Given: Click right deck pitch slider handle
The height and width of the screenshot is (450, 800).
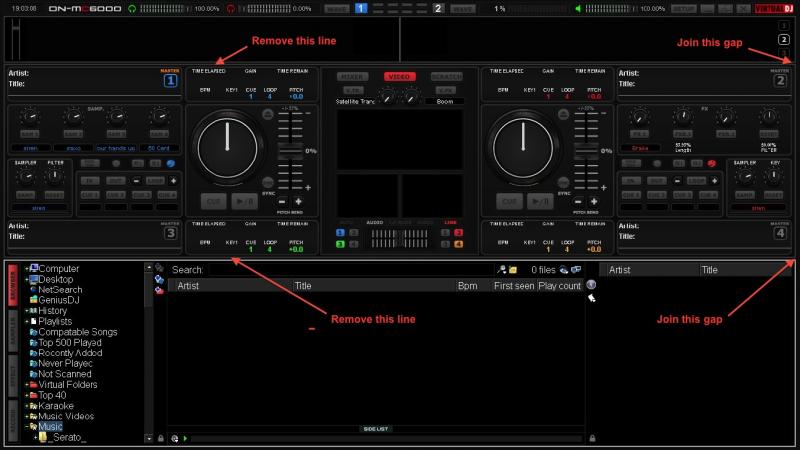Looking at the screenshot, I should pyautogui.click(x=586, y=151).
